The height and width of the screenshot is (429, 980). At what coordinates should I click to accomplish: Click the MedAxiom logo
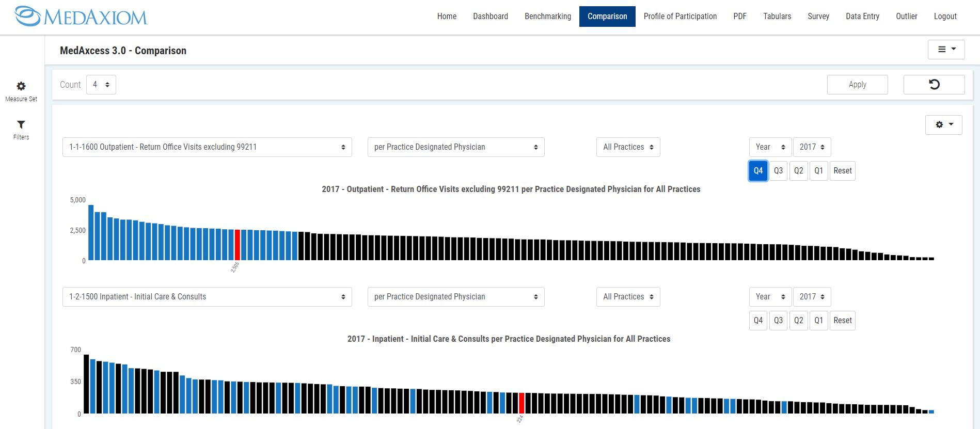coord(81,17)
